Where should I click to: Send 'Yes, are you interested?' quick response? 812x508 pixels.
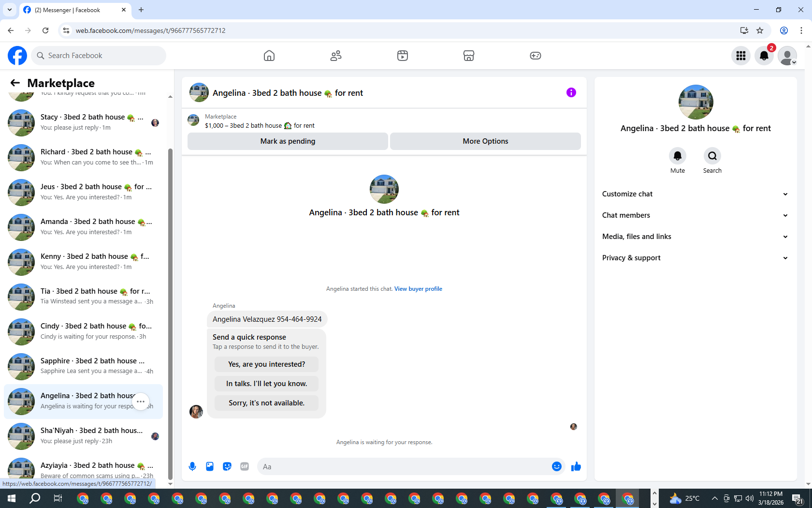[266, 364]
